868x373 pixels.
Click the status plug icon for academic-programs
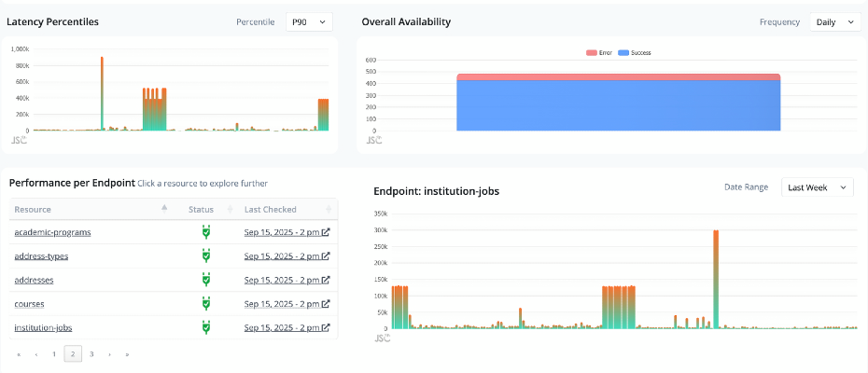coord(206,231)
